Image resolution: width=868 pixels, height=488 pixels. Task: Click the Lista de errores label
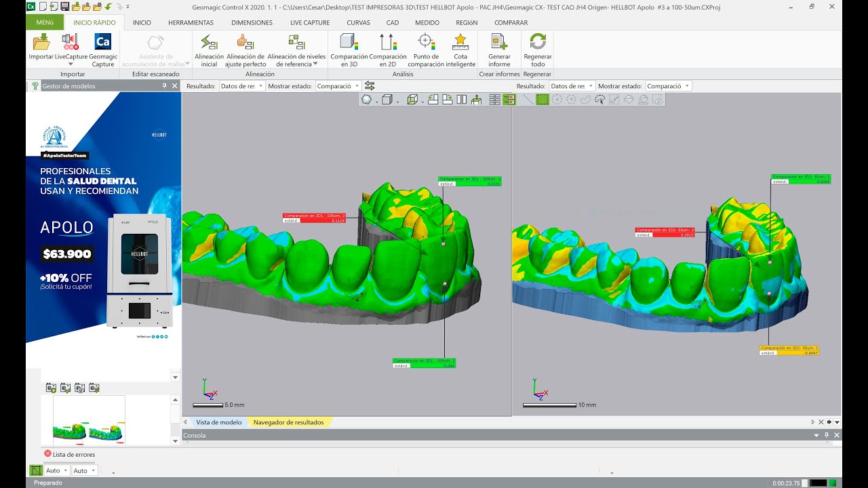point(74,454)
